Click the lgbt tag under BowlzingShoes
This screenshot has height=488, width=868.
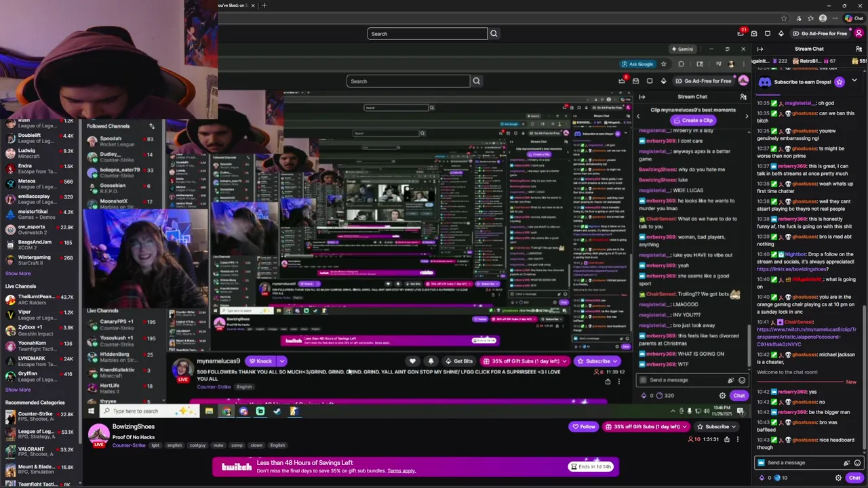click(x=155, y=445)
